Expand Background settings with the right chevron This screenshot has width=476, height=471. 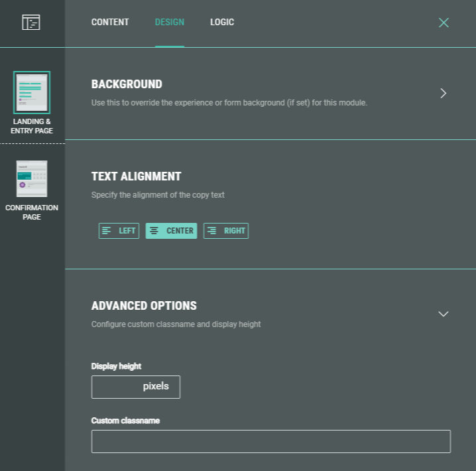pyautogui.click(x=444, y=94)
